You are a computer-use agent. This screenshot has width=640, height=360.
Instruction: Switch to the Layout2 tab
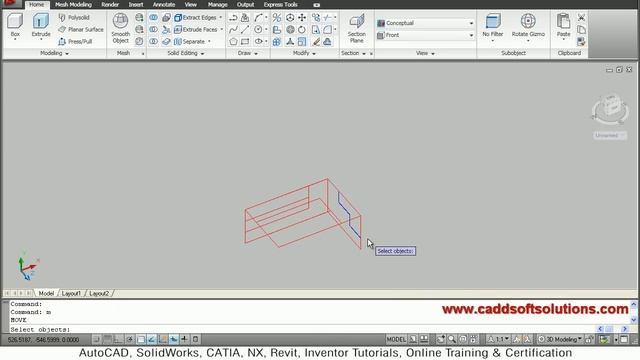pyautogui.click(x=99, y=293)
